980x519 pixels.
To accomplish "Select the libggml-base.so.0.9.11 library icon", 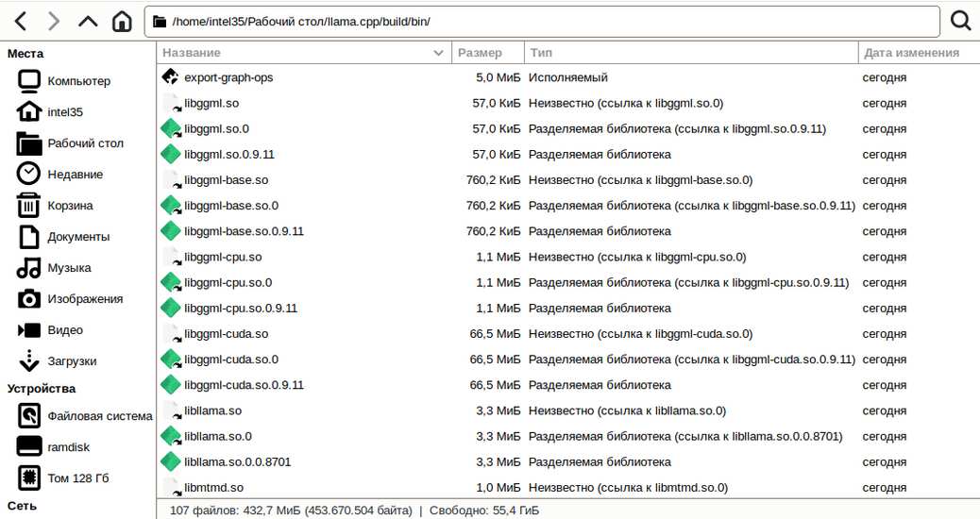I will [170, 230].
